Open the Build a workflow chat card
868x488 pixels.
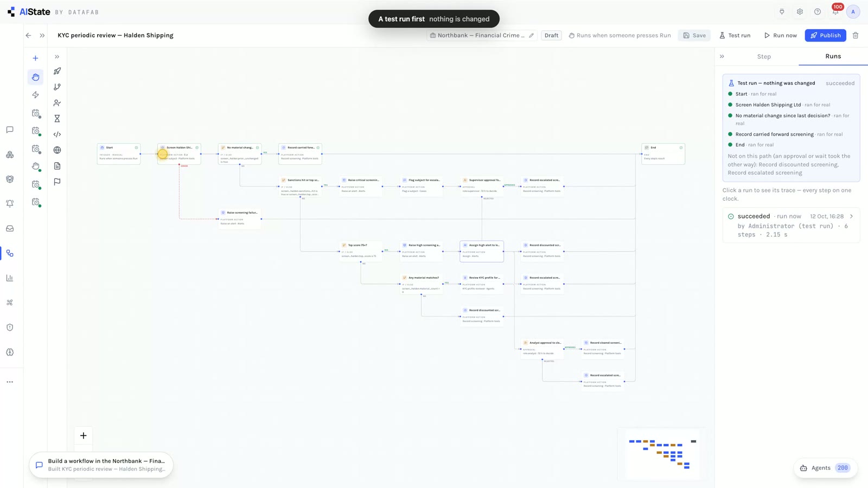click(101, 465)
